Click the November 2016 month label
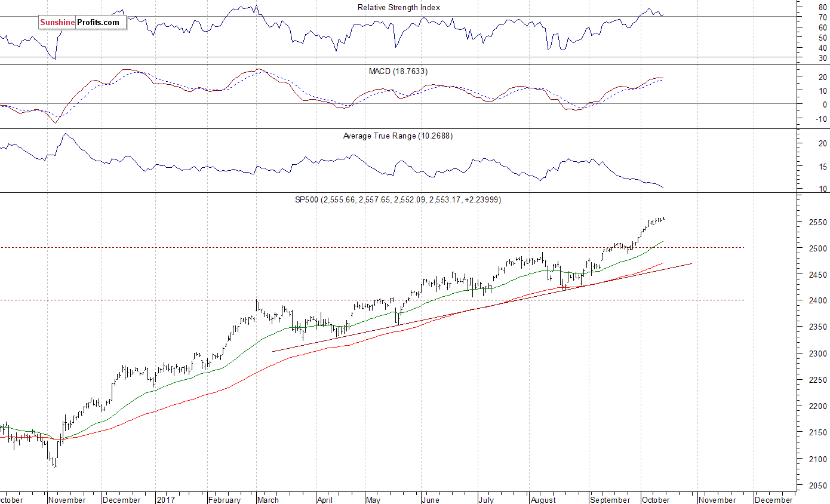This screenshot has width=830, height=504. (x=67, y=500)
